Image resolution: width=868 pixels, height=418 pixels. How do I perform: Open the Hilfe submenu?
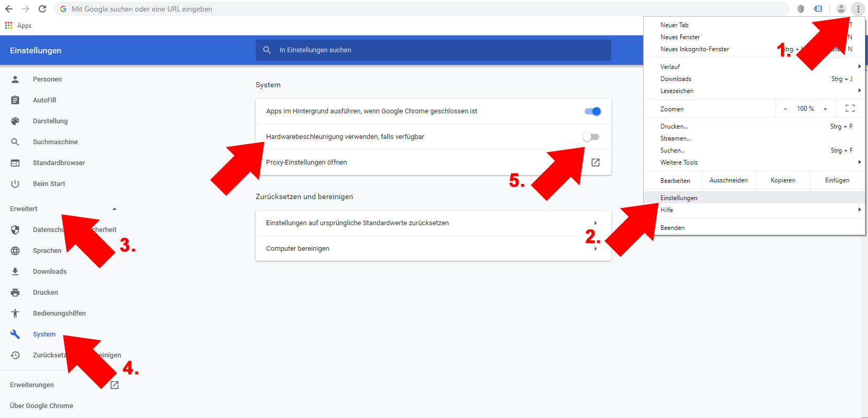coord(755,210)
